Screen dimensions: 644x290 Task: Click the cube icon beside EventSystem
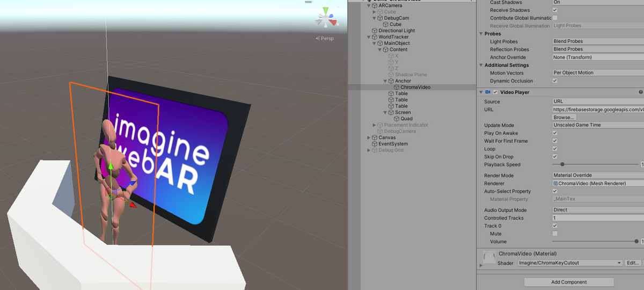[x=375, y=144]
